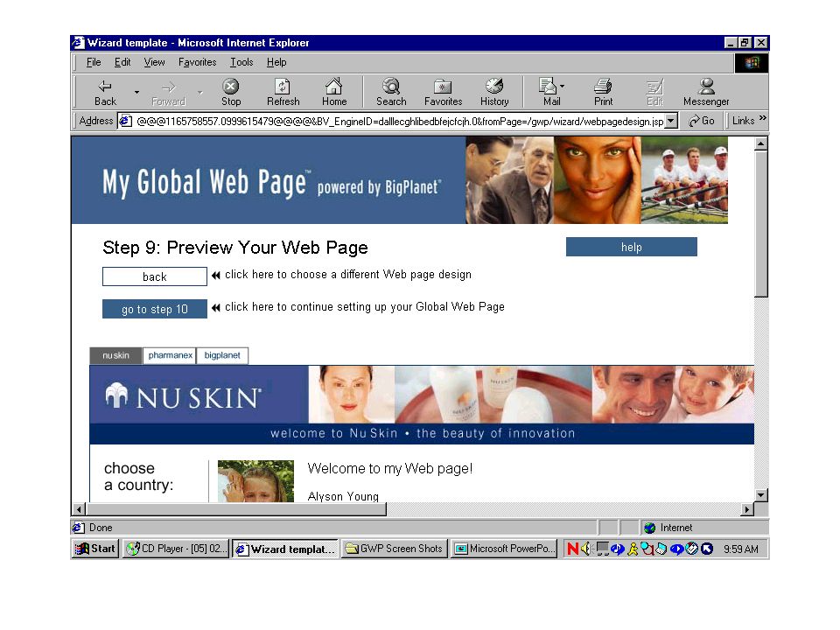Screen dimensions: 840x630
Task: Click the name Alyson Young
Action: [343, 496]
